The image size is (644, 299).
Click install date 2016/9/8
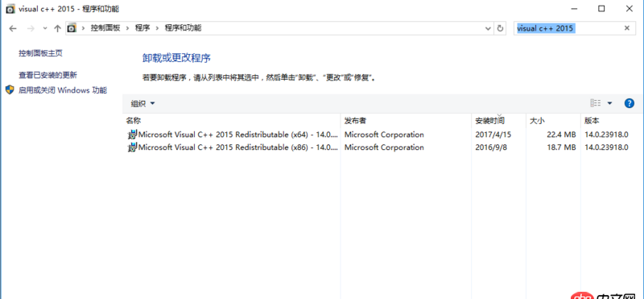click(x=491, y=147)
